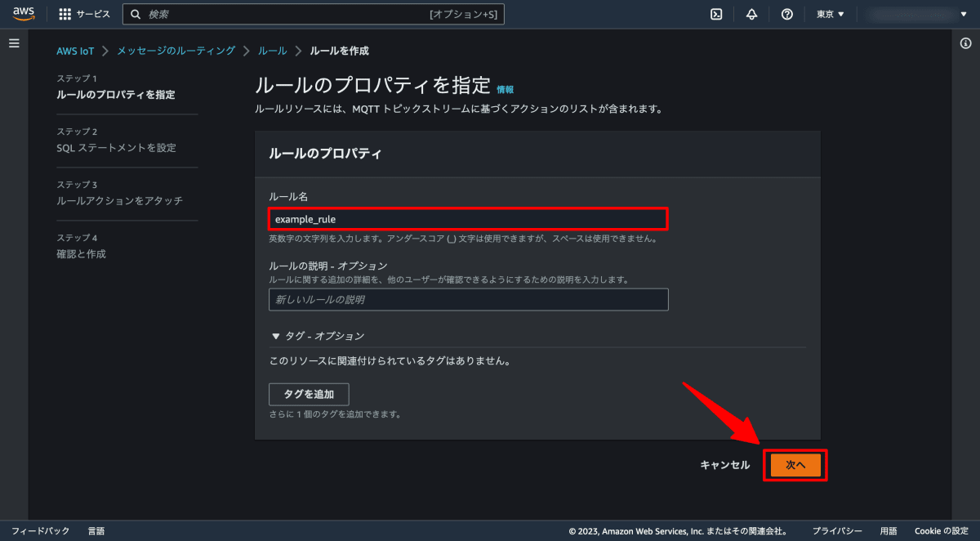Viewport: 980px width, 541px height.
Task: Collapse the タグ - オプション section
Action: (318, 336)
